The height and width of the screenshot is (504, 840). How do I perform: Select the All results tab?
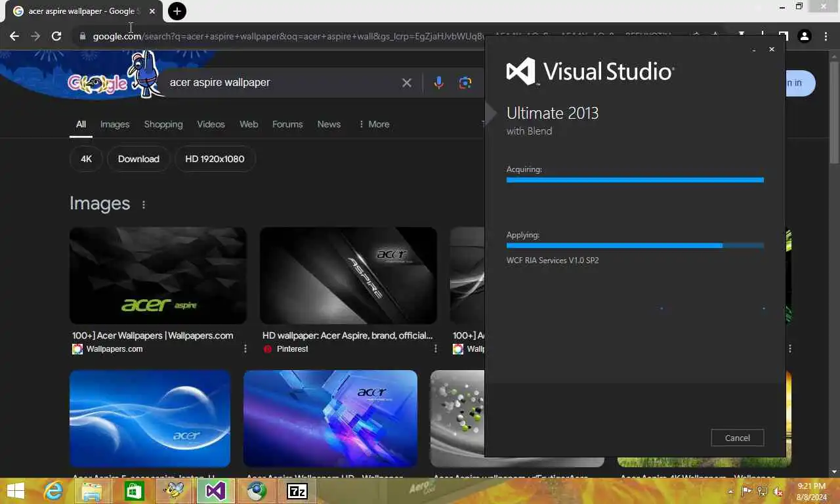click(x=81, y=124)
